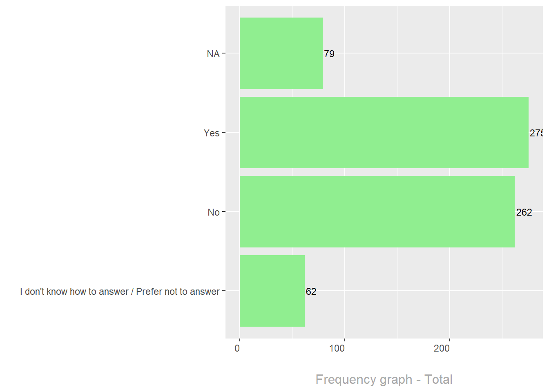549x392 pixels.
Task: Click the "Frequency graph - Total" axis title
Action: tap(384, 379)
